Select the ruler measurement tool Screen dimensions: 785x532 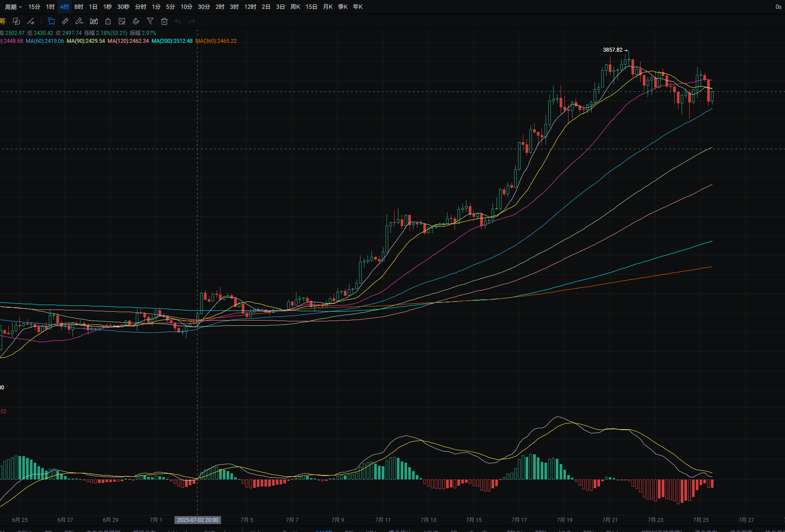click(x=65, y=21)
